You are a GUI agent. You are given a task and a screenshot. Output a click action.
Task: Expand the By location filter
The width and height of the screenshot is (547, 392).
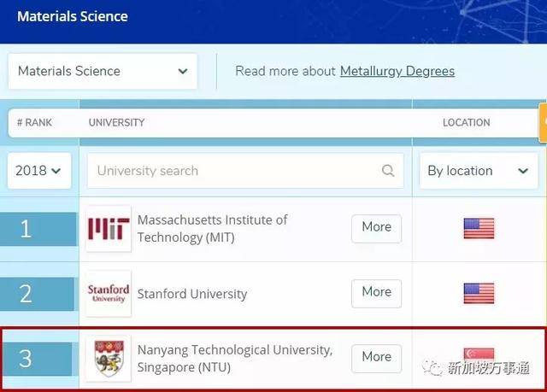(478, 171)
